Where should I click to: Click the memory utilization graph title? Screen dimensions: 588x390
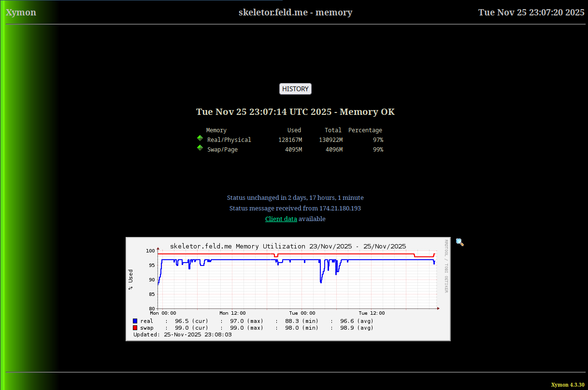click(287, 246)
